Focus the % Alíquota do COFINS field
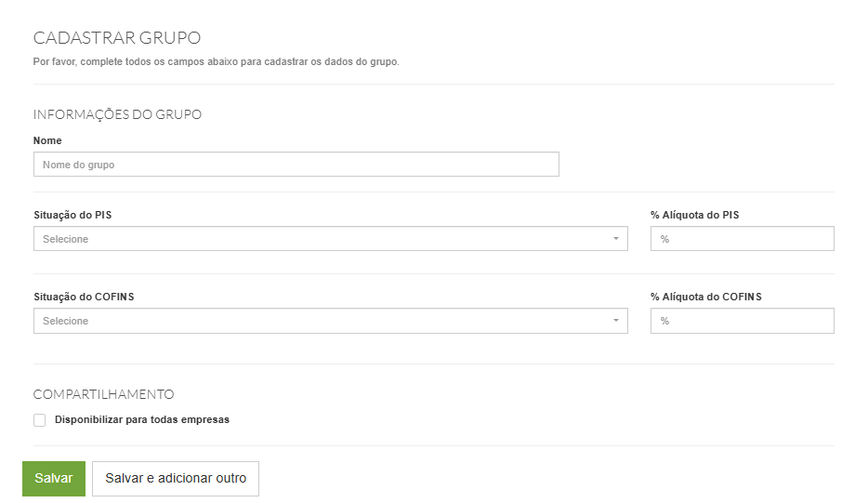 (x=742, y=321)
